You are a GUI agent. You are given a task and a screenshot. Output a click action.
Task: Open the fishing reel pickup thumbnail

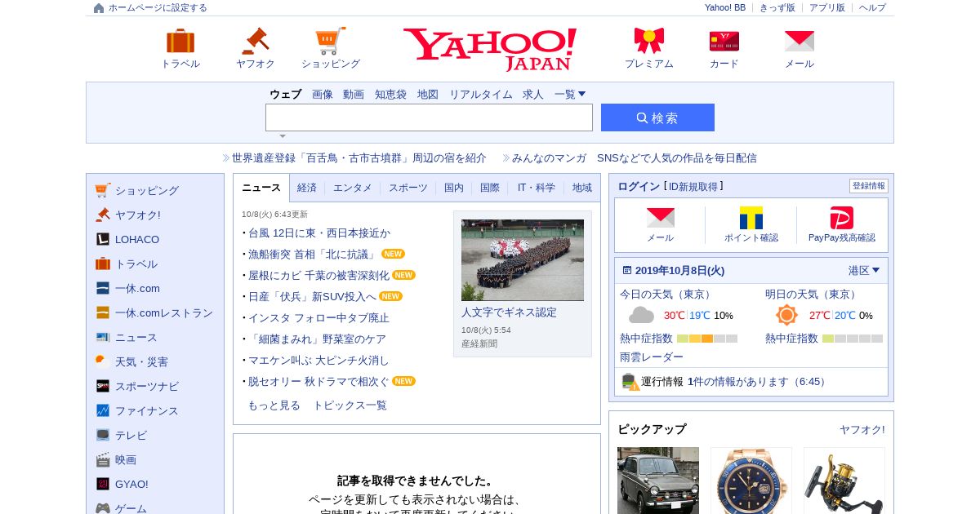point(844,481)
